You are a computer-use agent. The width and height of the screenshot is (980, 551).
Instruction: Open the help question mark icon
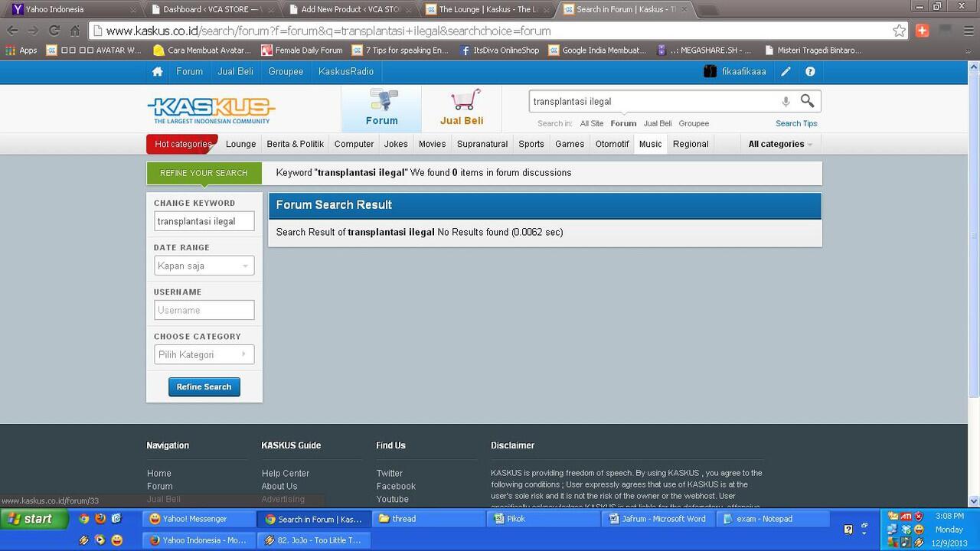click(810, 71)
